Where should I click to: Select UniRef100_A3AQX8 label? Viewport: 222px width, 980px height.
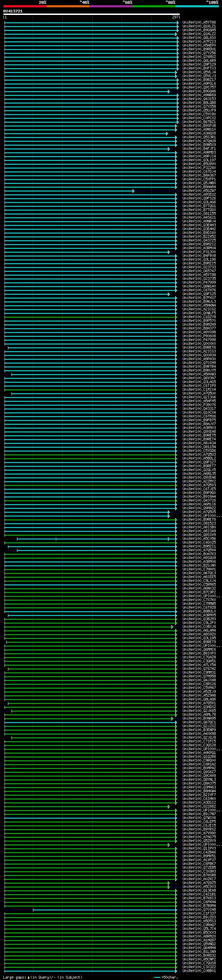coord(199,133)
